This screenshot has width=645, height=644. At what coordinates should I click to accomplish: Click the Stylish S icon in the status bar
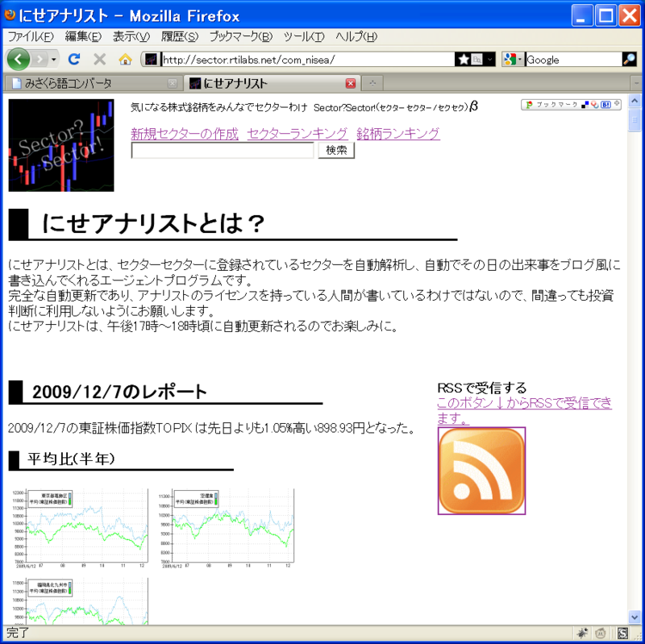622,634
